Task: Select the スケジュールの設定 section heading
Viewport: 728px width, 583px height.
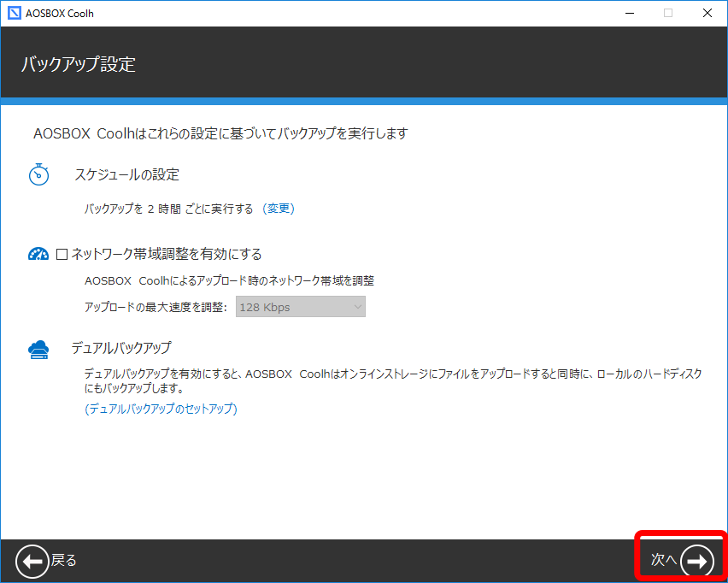Action: pyautogui.click(x=126, y=174)
